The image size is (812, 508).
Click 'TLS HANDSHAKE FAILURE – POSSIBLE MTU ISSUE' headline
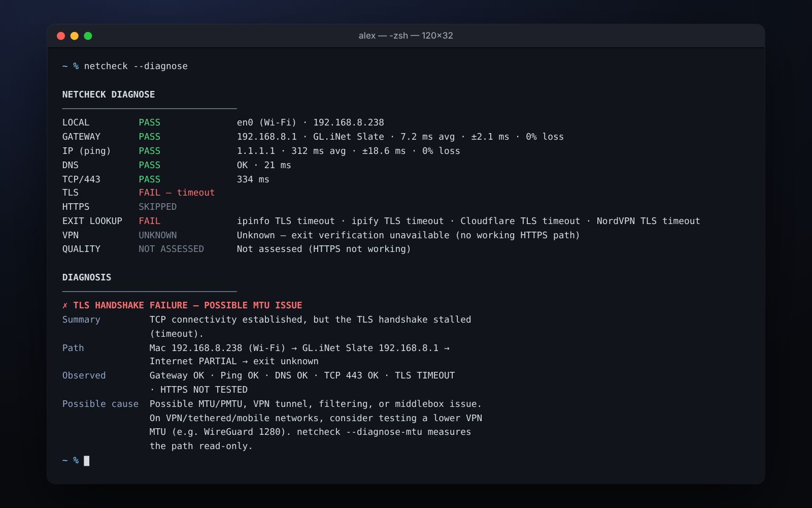tap(188, 305)
